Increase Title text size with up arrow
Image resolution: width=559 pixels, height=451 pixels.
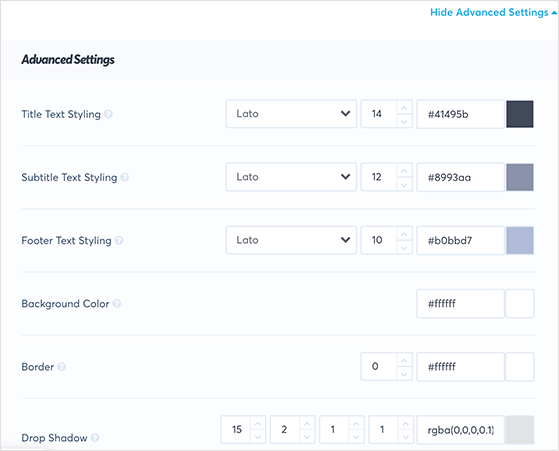coord(404,107)
